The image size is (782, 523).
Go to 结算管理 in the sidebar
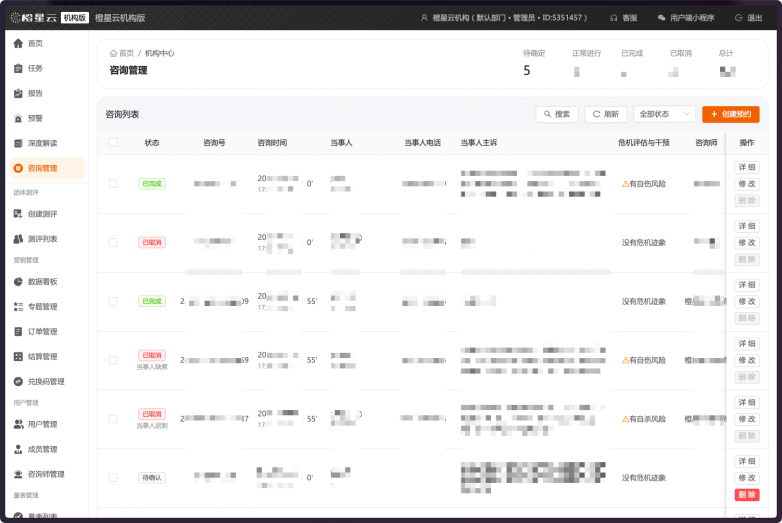42,356
